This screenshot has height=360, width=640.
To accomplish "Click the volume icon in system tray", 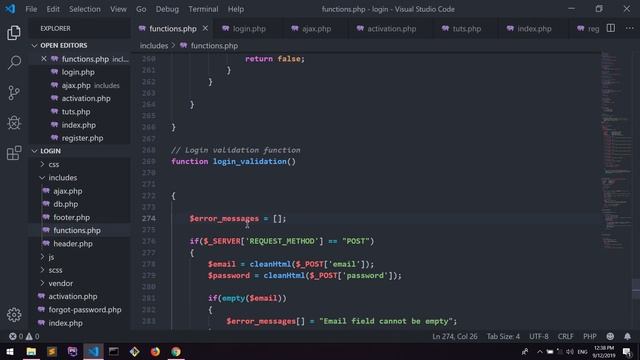I will pos(570,351).
